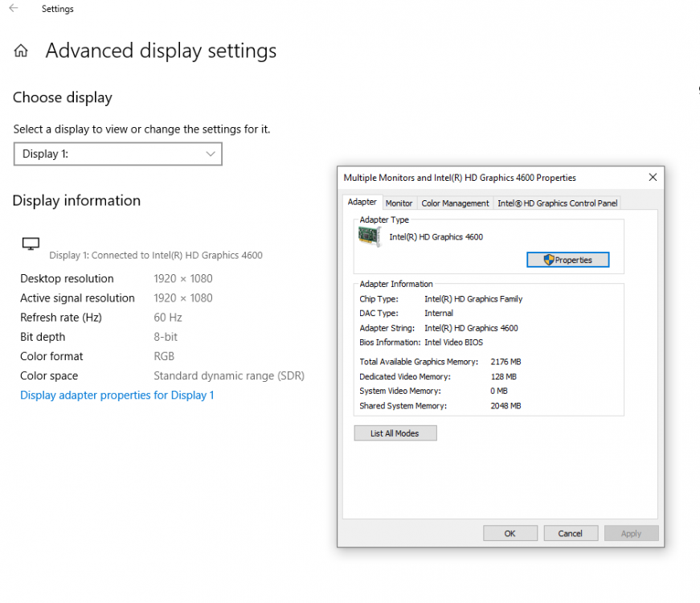The image size is (700, 603).
Task: Click the 8-bit bit depth value
Action: (166, 337)
